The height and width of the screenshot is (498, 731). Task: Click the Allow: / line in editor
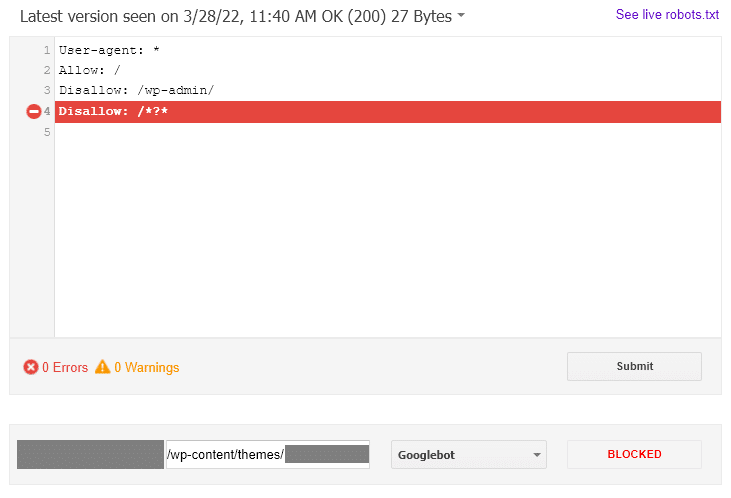90,70
